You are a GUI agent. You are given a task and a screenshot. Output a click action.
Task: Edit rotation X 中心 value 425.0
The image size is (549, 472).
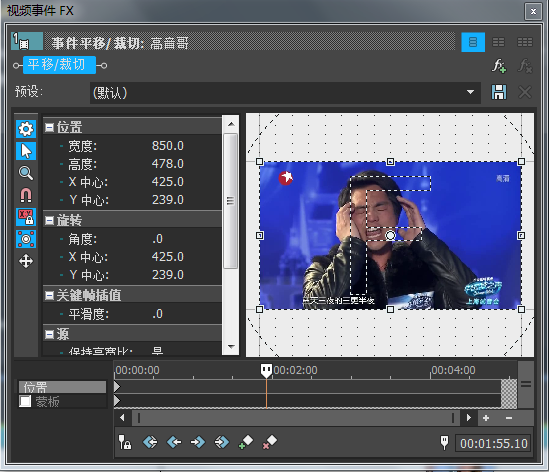click(168, 257)
